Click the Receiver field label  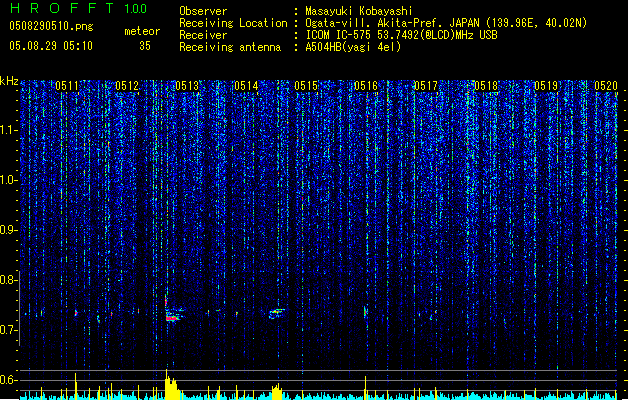[x=203, y=35]
